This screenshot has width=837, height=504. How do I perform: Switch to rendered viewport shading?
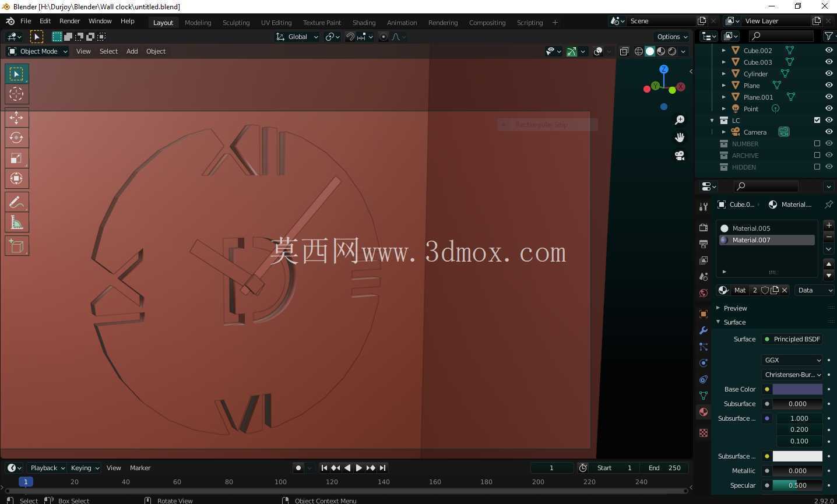pyautogui.click(x=672, y=51)
